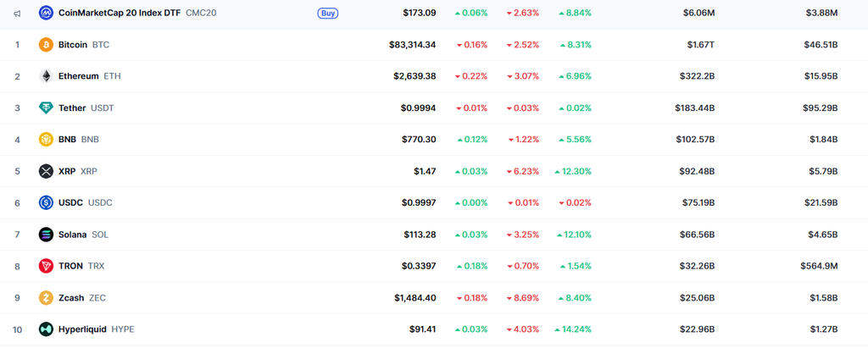Click XRP price $1.47
Screen dimensions: 868x348
pyautogui.click(x=425, y=171)
